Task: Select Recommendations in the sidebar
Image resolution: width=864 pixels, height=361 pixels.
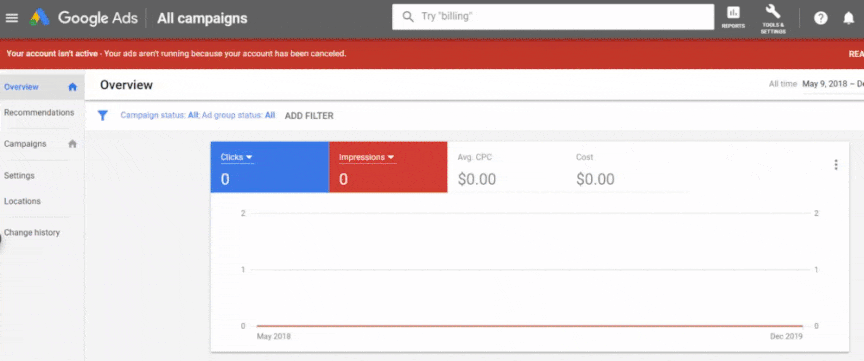Action: tap(39, 112)
